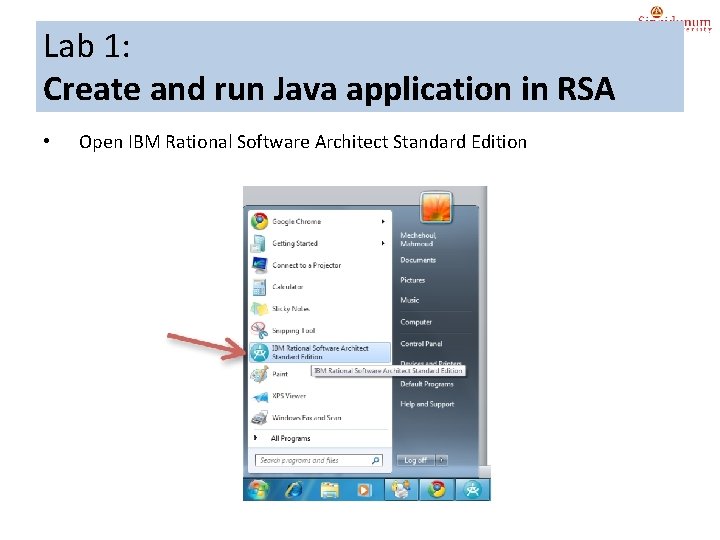The height and width of the screenshot is (540, 720).
Task: Click the Windows Start orb
Action: coord(258,489)
